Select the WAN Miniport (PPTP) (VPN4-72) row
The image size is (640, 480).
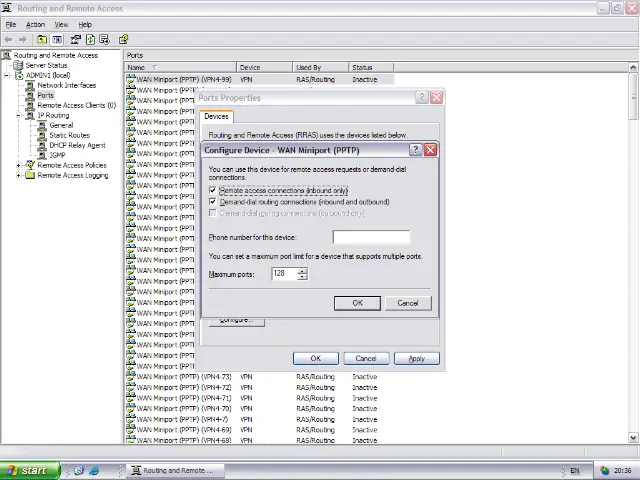tap(259, 387)
